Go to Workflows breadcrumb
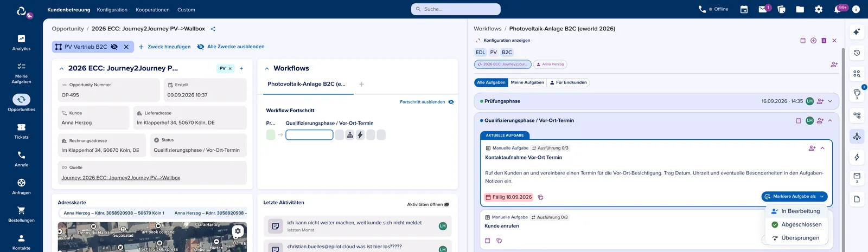 [487, 29]
